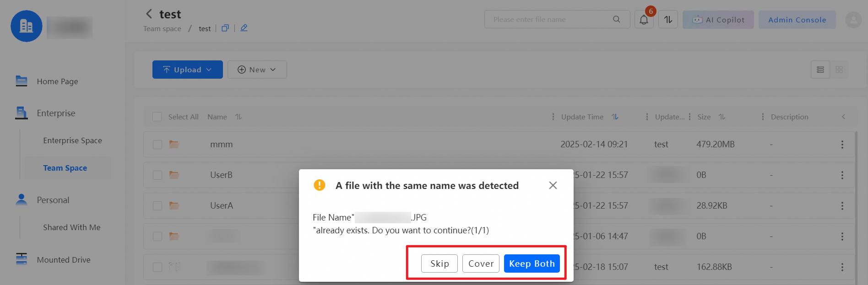This screenshot has width=868, height=285.
Task: Tick the checkbox for mmm folder
Action: [157, 145]
